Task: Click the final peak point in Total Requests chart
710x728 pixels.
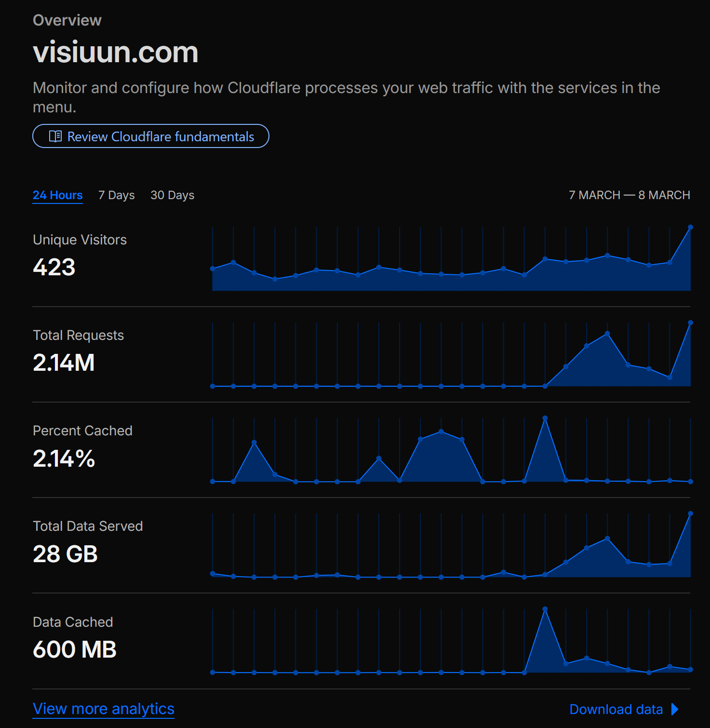Action: (x=690, y=323)
